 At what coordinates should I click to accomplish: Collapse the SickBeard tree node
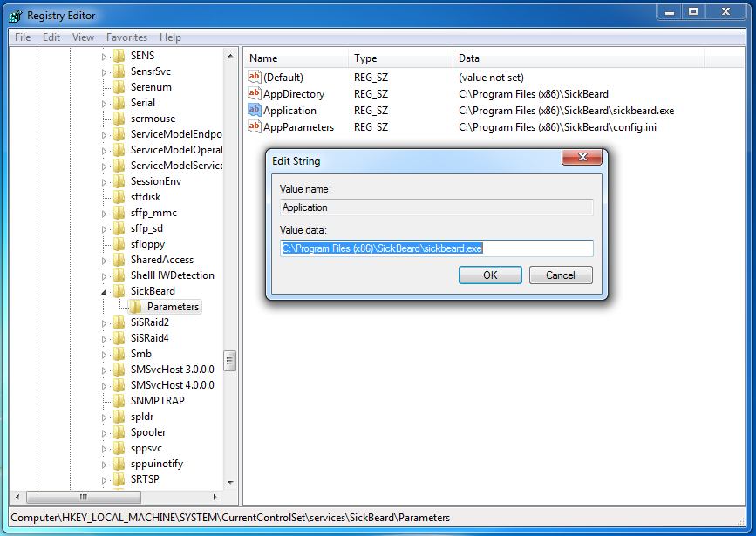coord(104,292)
